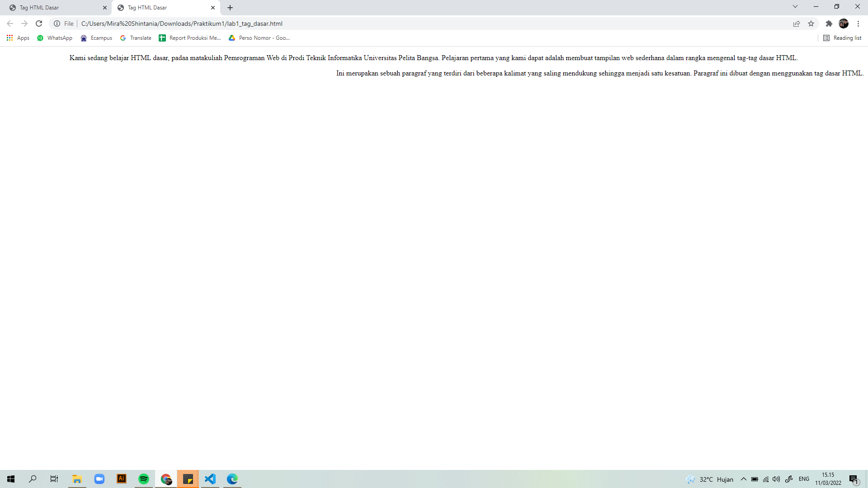Open the Ecampus bookmark
868x488 pixels.
[96, 38]
